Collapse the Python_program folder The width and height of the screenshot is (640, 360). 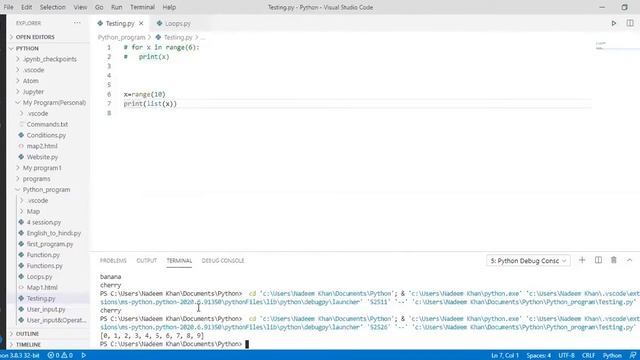[46, 190]
